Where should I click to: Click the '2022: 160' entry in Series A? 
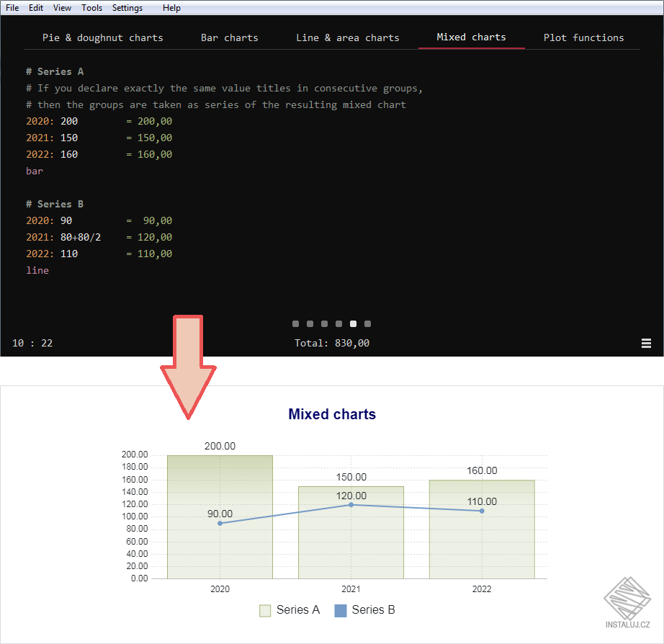(x=52, y=155)
